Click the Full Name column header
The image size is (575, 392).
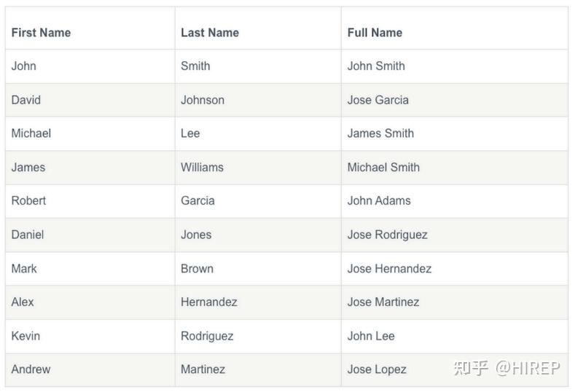pos(375,33)
